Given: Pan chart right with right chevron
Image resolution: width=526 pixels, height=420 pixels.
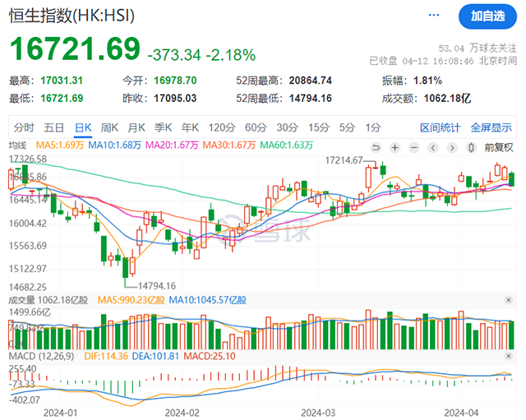Looking at the screenshot, I should 452,148.
